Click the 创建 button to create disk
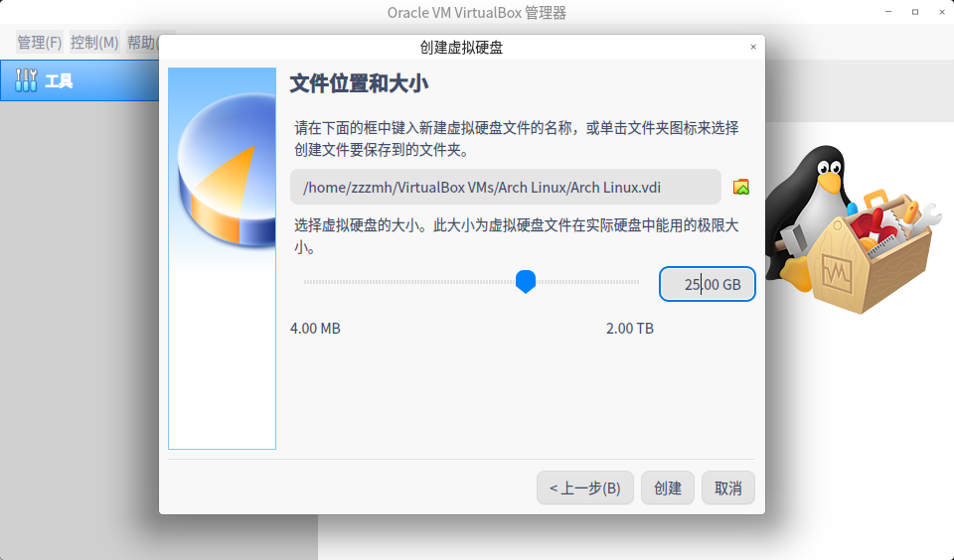Viewport: 954px width, 560px height. pyautogui.click(x=668, y=488)
